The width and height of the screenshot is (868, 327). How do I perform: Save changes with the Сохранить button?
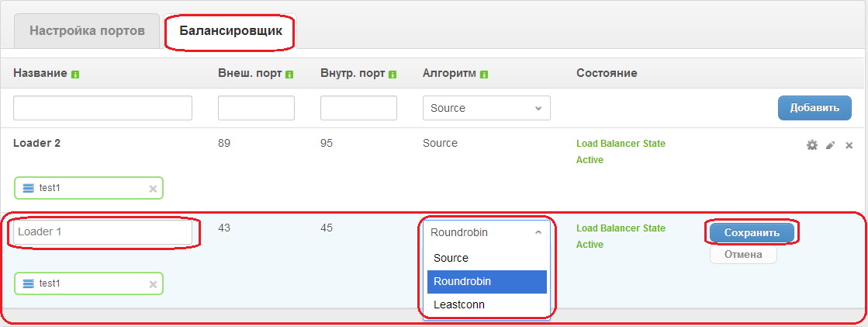(751, 232)
